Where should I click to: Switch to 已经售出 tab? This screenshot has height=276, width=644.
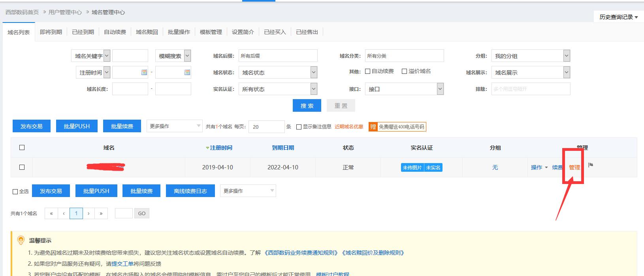[x=307, y=32]
